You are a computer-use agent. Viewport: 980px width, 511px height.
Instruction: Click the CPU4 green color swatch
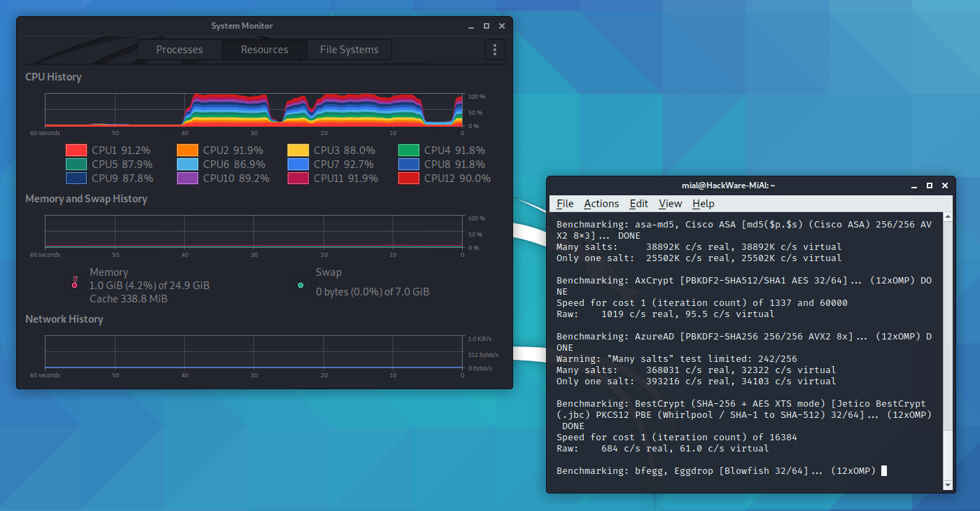tap(409, 150)
